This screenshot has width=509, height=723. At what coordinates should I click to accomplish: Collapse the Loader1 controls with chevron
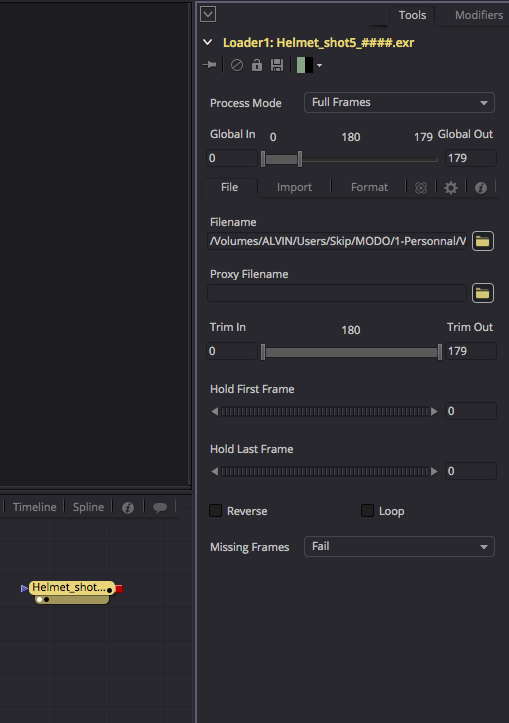(208, 42)
